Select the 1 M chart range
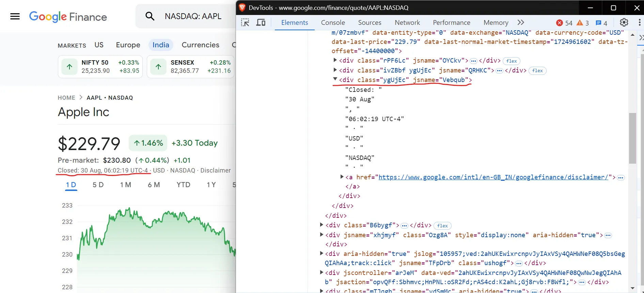Viewport: 644px width, 293px height. [126, 185]
